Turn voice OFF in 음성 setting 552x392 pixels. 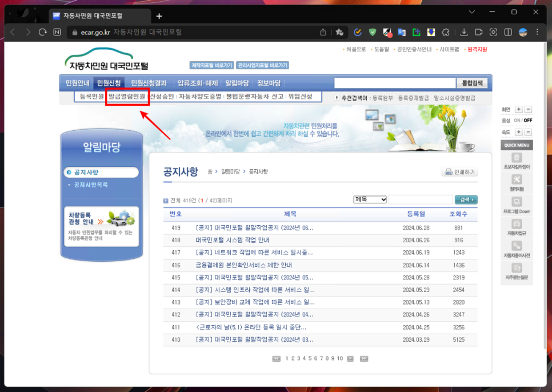point(527,121)
